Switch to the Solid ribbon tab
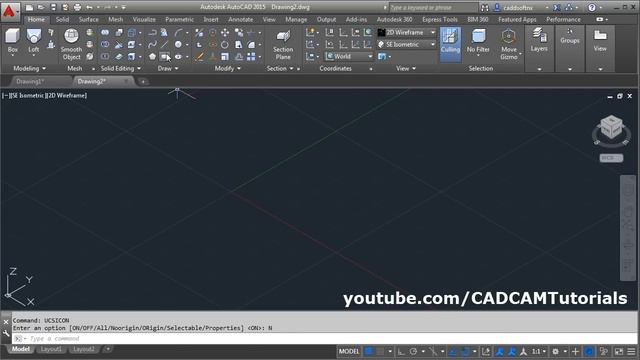The width and height of the screenshot is (640, 360). (x=62, y=19)
